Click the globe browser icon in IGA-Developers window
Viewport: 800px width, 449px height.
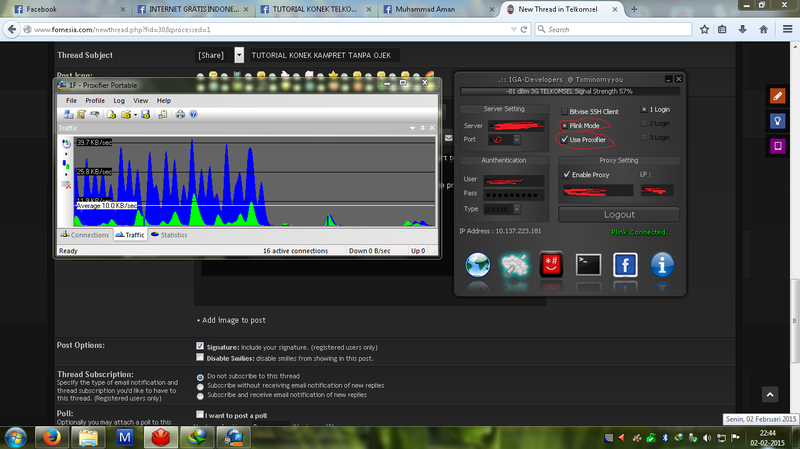coord(478,265)
